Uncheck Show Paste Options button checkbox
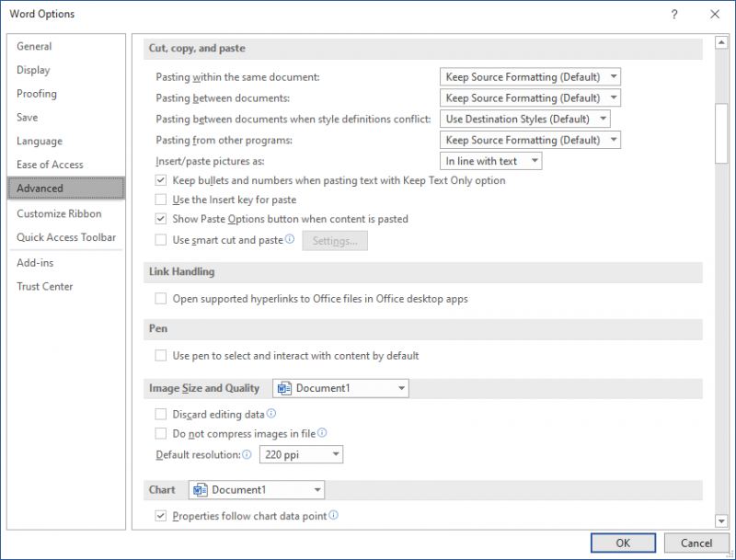 (160, 219)
